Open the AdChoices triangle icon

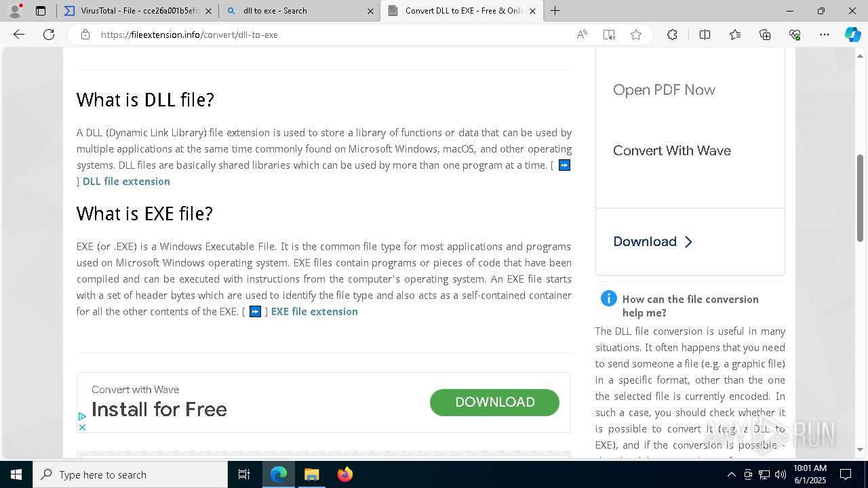click(x=82, y=416)
